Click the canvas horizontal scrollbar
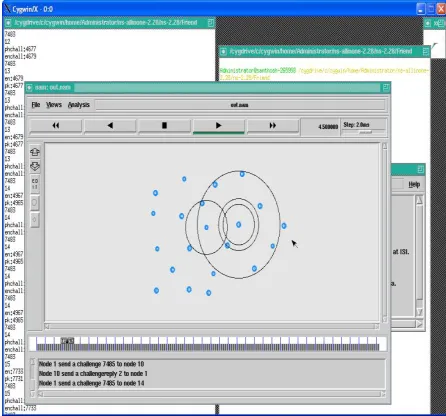 (x=212, y=327)
